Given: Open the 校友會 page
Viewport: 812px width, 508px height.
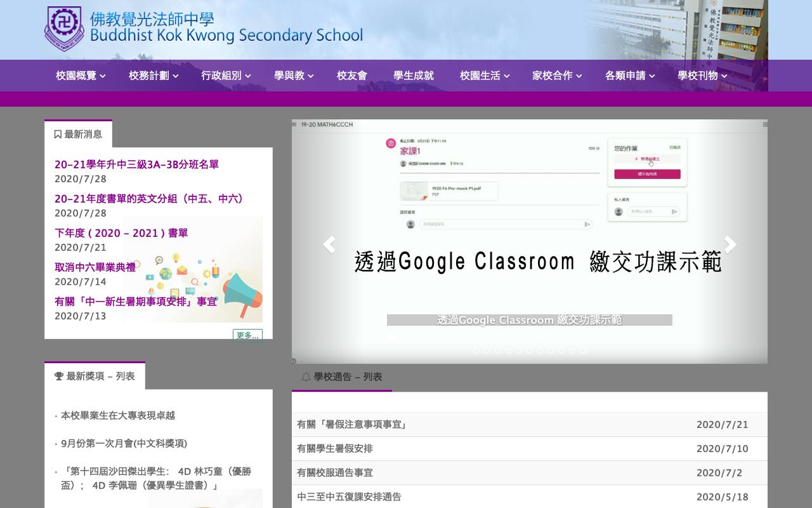Looking at the screenshot, I should 352,76.
